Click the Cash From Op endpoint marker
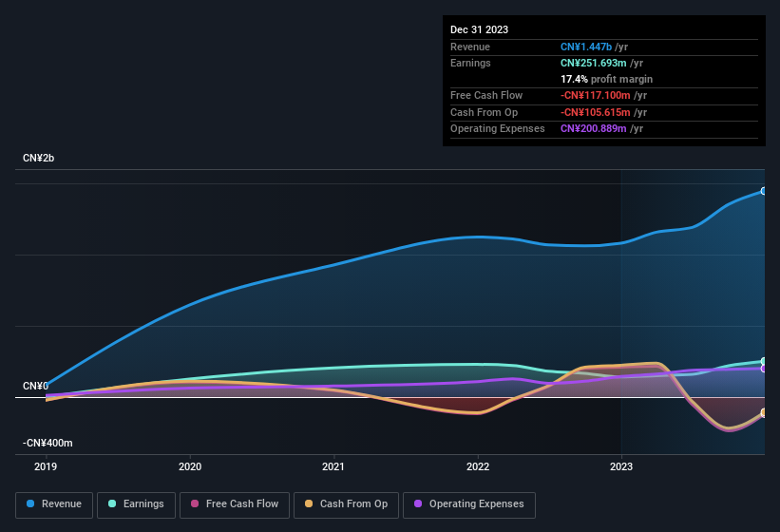The width and height of the screenshot is (780, 532). tap(764, 412)
